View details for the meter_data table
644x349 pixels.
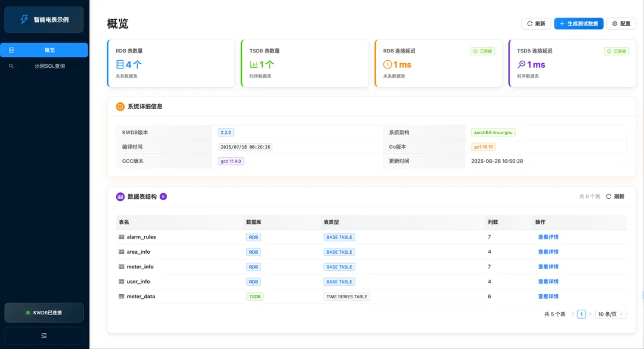coord(548,297)
